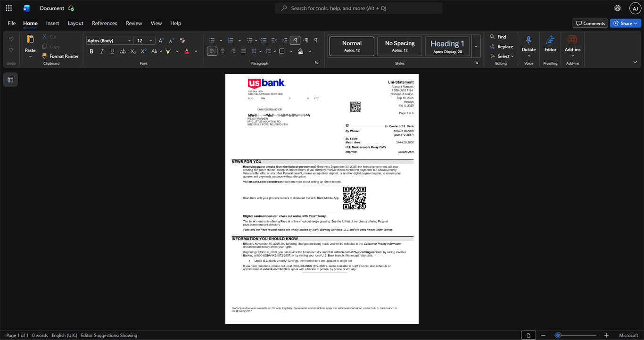Open the settings gear

618,8
